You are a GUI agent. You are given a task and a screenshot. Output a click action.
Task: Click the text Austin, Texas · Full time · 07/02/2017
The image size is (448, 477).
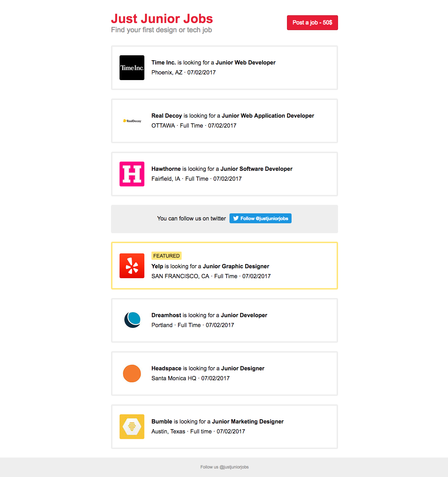(x=198, y=431)
